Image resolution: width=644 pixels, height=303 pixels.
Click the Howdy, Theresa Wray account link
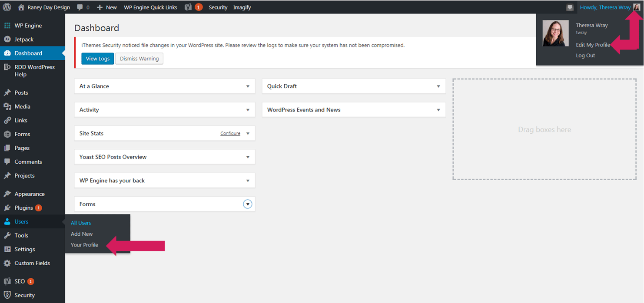pos(605,7)
